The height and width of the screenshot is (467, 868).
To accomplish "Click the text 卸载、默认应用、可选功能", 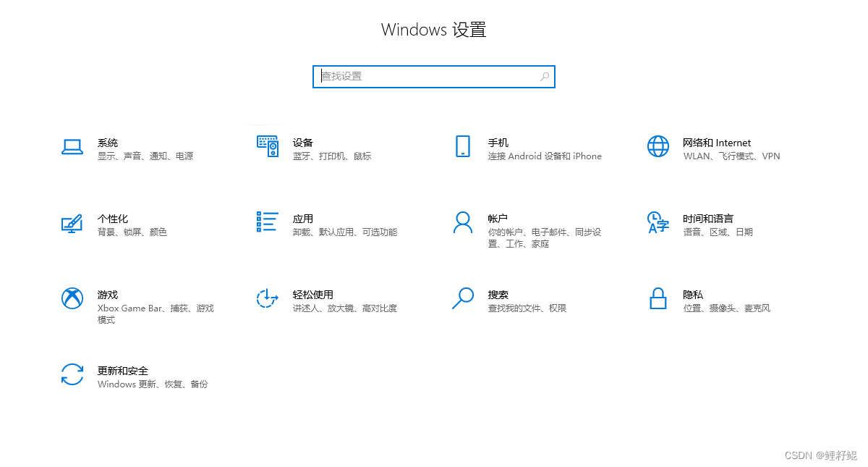I will point(345,232).
